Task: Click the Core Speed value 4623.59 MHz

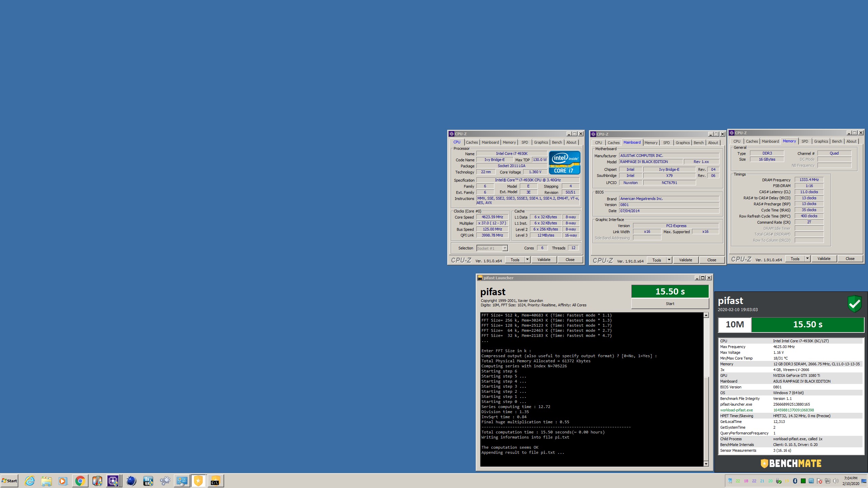Action: [492, 217]
